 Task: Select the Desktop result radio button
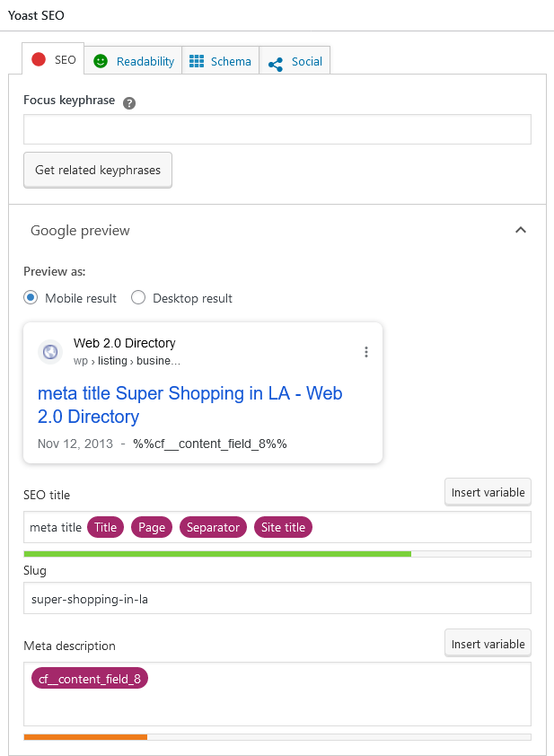tap(138, 298)
